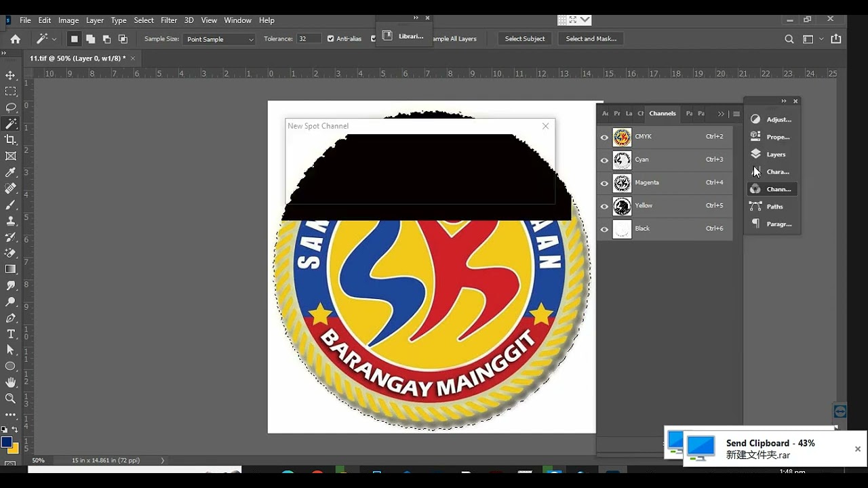This screenshot has width=868, height=488.
Task: Hide the Black channel
Action: (x=604, y=229)
